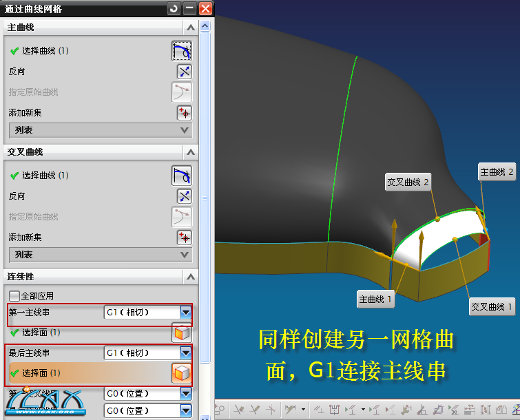
Task: Click the 交叉曲线 2 label in viewport
Action: (x=408, y=182)
